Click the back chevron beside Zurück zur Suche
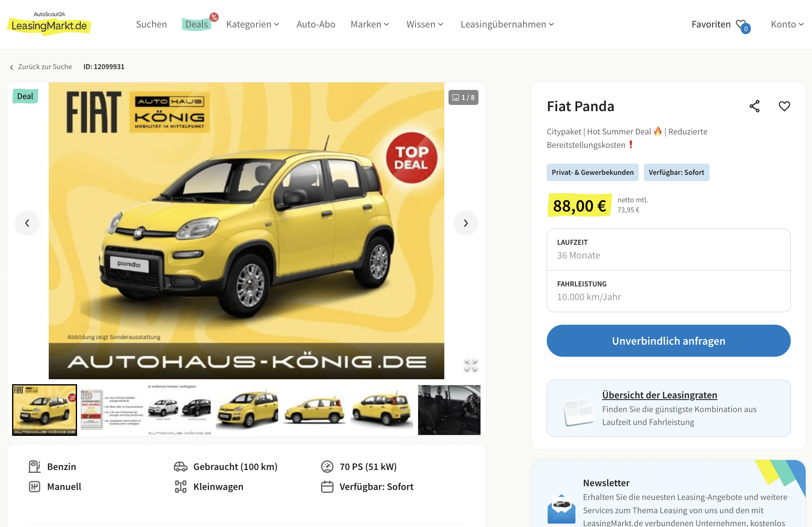812x527 pixels. tap(12, 67)
